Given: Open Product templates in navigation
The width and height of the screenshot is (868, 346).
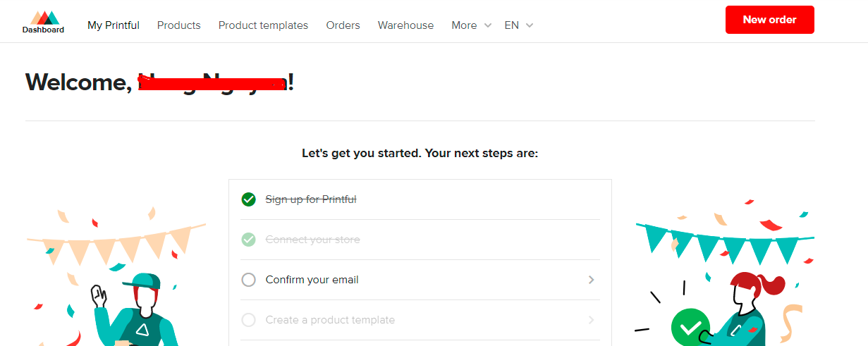Looking at the screenshot, I should click(x=263, y=25).
